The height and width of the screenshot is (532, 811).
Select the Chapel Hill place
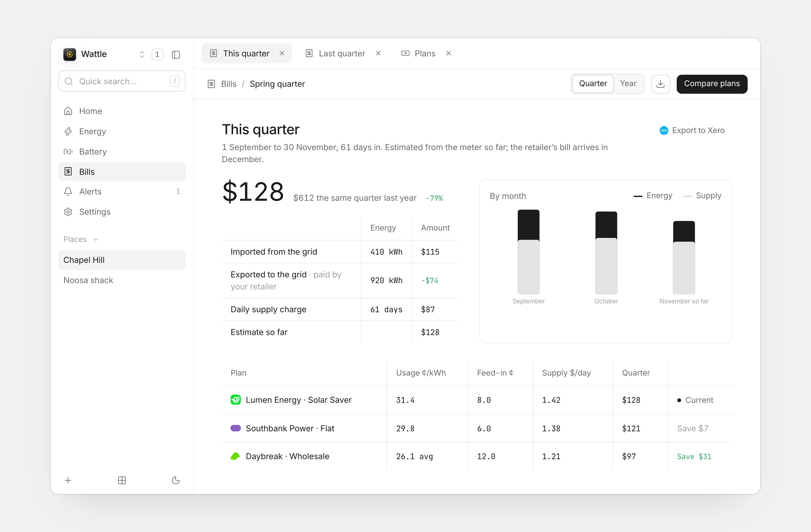click(122, 260)
